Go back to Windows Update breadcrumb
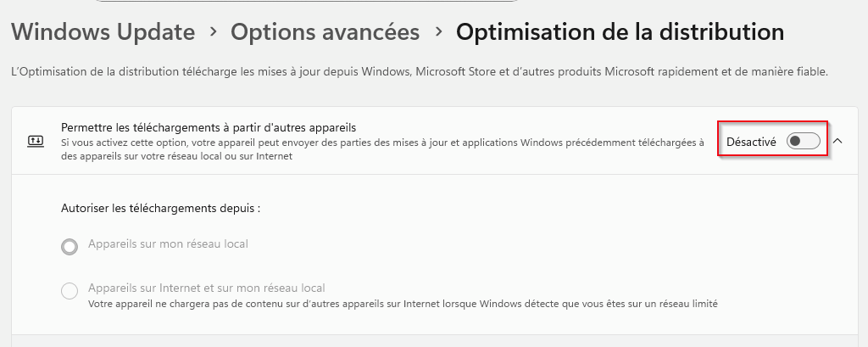The height and width of the screenshot is (347, 868). pyautogui.click(x=103, y=32)
